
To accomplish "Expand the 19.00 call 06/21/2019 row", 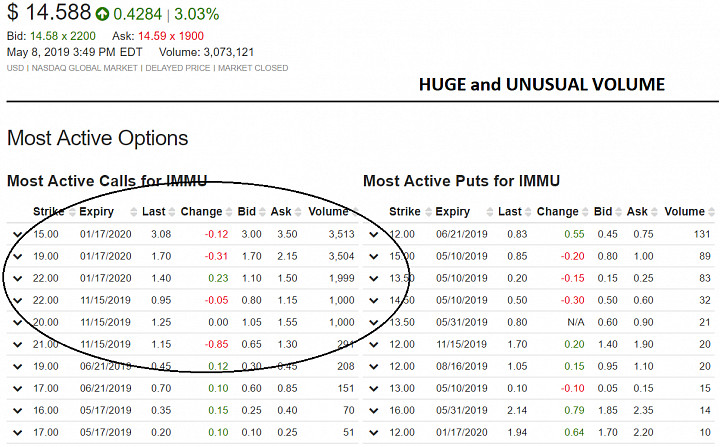I will pos(17,367).
